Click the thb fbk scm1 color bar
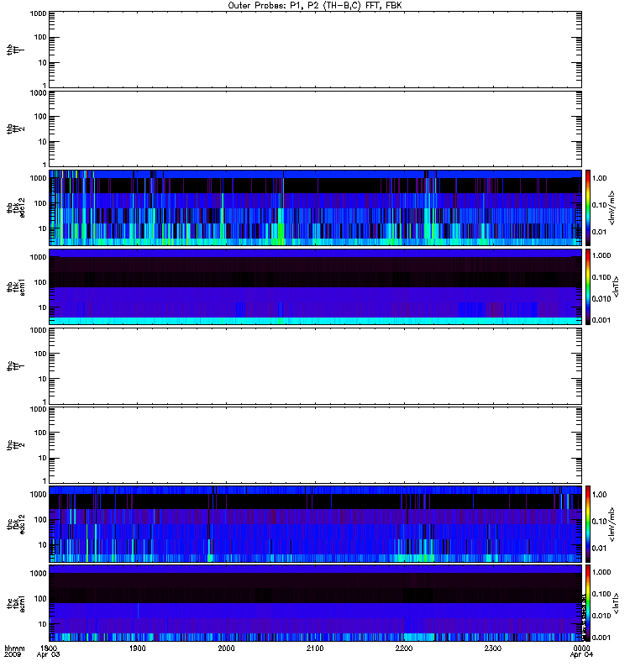 [x=588, y=287]
